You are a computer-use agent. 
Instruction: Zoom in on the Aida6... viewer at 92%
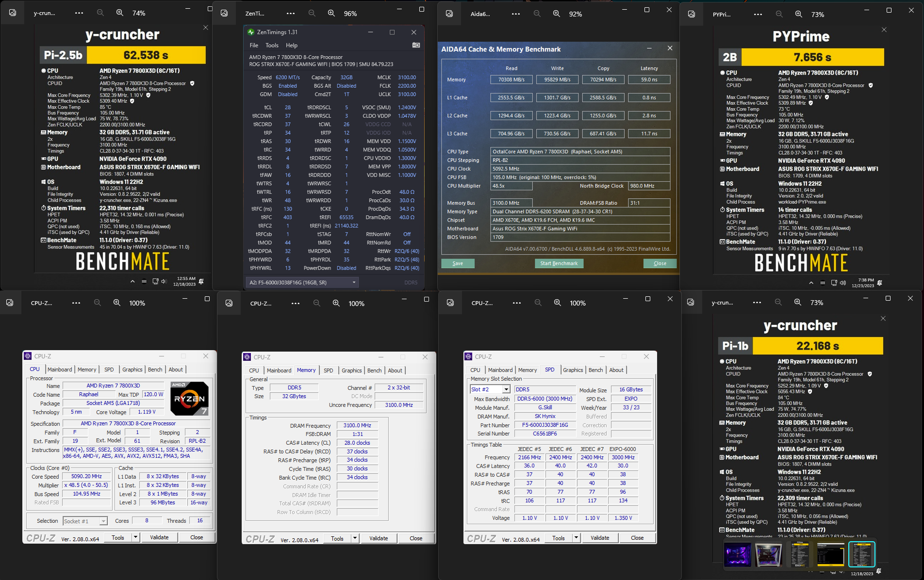point(557,14)
